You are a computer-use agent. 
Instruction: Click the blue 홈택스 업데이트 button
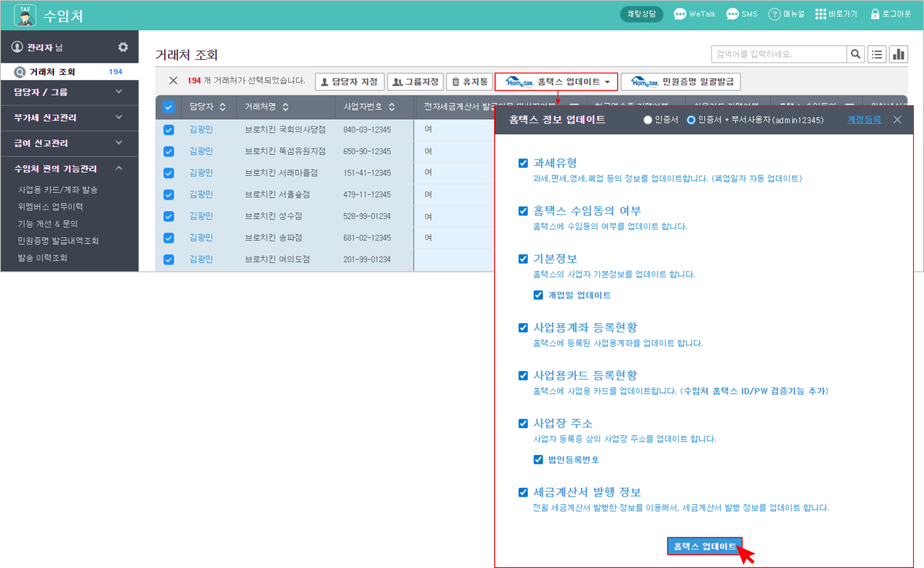point(705,546)
